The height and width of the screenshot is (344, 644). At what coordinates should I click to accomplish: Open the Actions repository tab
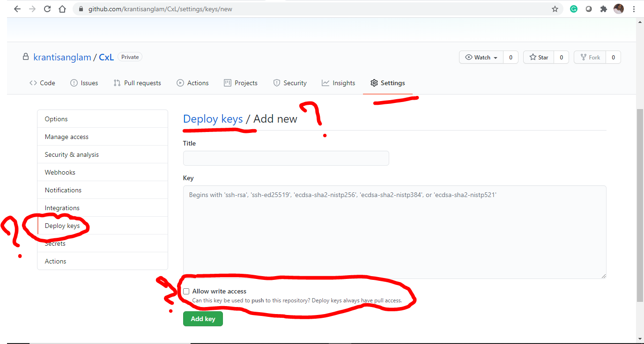[x=192, y=83]
